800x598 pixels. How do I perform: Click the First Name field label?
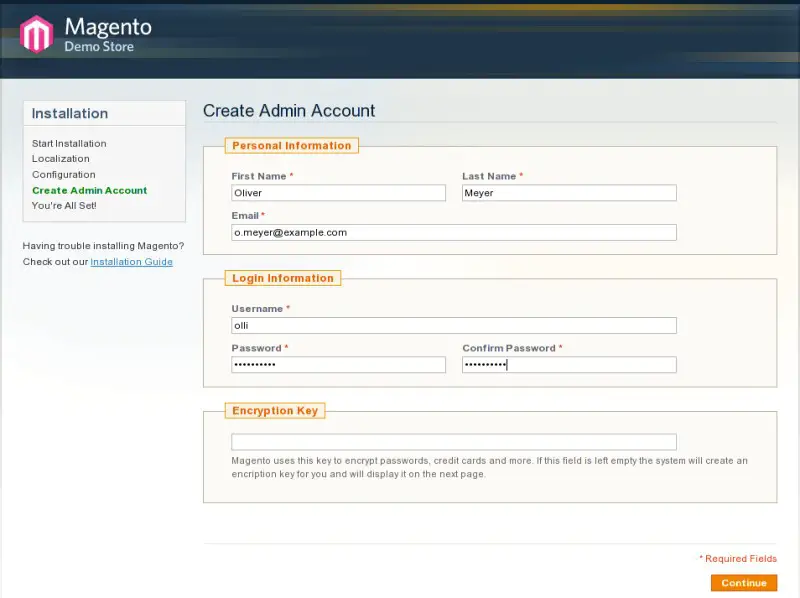coord(259,176)
